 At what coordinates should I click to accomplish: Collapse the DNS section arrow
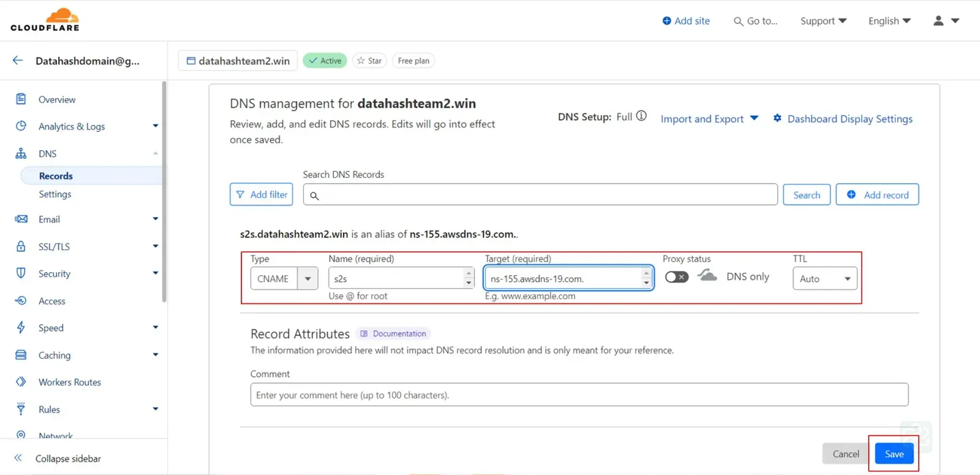point(156,153)
